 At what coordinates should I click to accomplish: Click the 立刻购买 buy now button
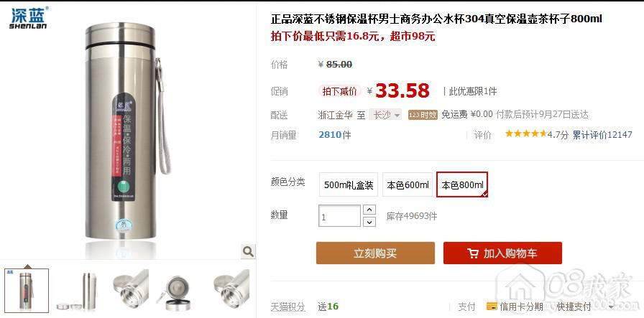click(375, 253)
